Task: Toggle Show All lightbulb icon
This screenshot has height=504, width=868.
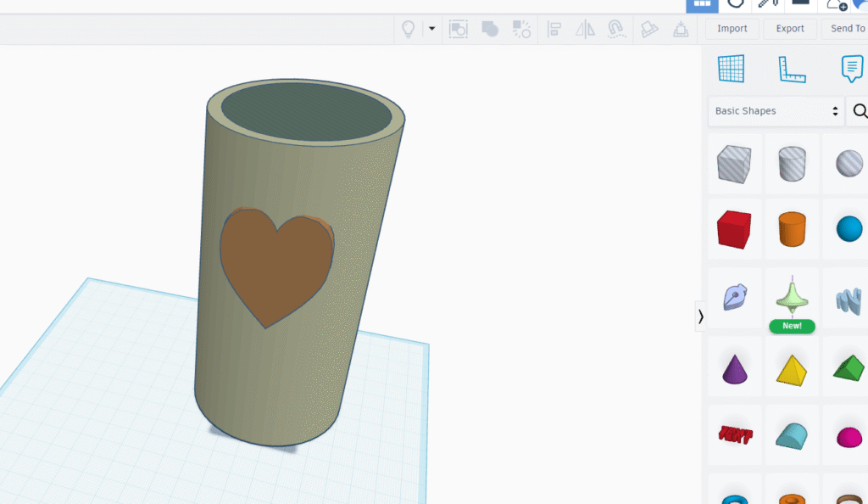Action: point(409,29)
